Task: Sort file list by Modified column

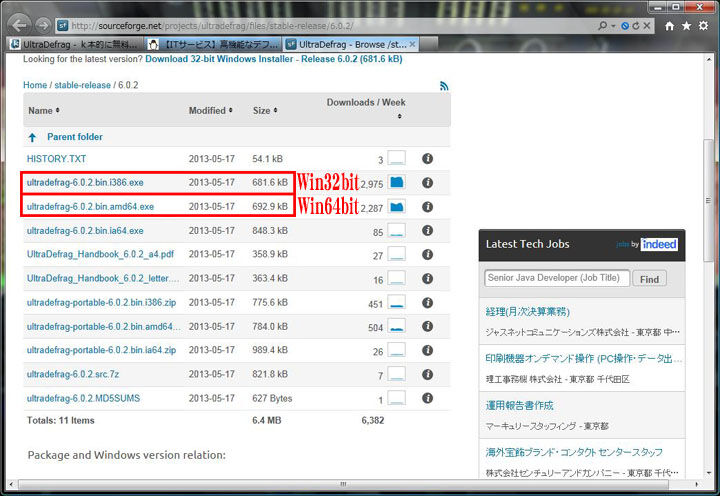Action: click(211, 111)
